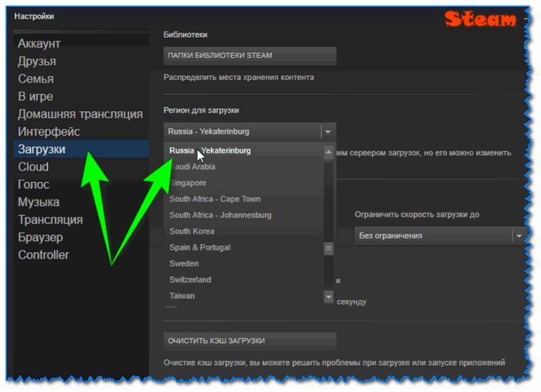Go to Музыка settings

(81, 201)
